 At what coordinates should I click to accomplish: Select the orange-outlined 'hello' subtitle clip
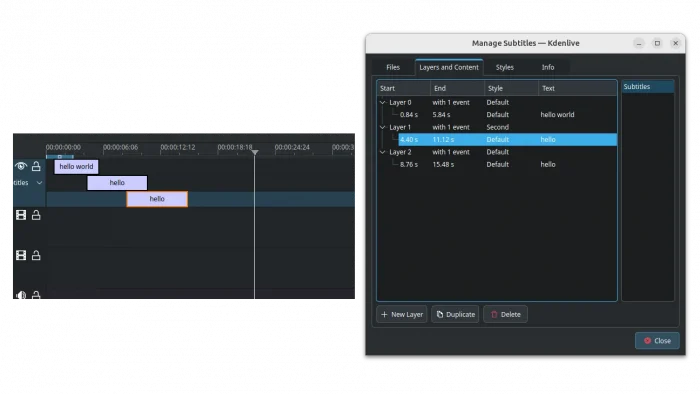point(157,199)
